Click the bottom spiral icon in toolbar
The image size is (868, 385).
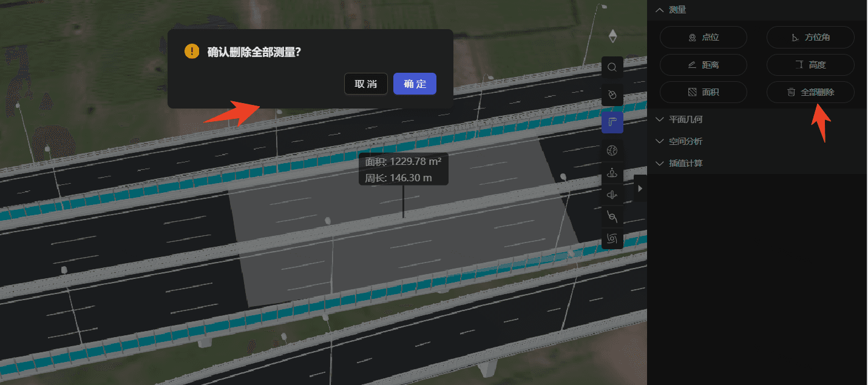612,238
